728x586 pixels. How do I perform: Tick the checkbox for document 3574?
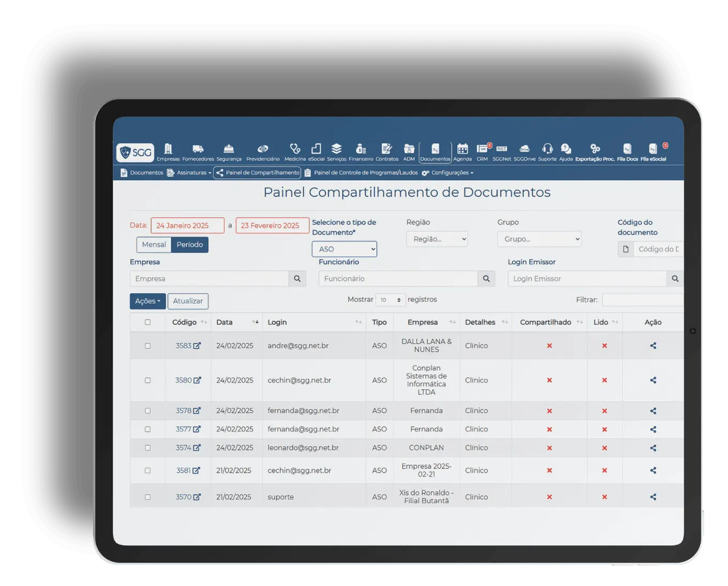coord(148,448)
